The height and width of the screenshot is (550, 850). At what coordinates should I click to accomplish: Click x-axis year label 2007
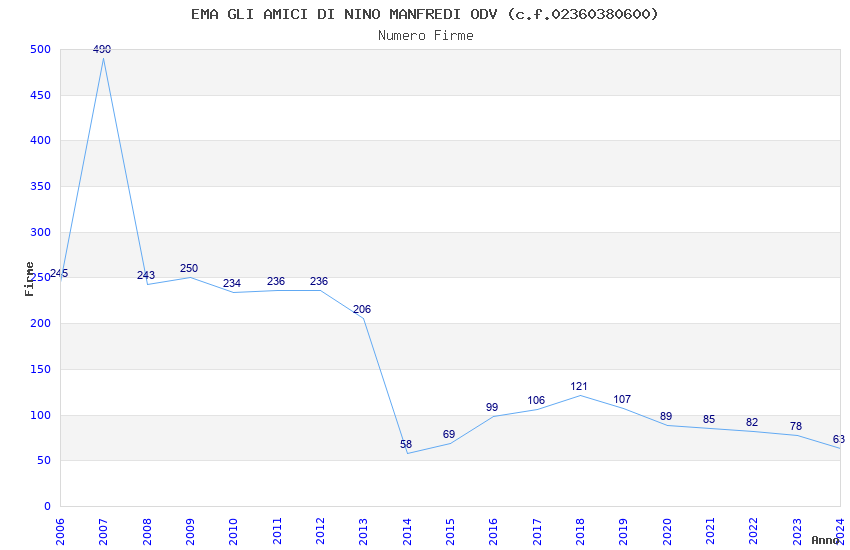pos(104,532)
